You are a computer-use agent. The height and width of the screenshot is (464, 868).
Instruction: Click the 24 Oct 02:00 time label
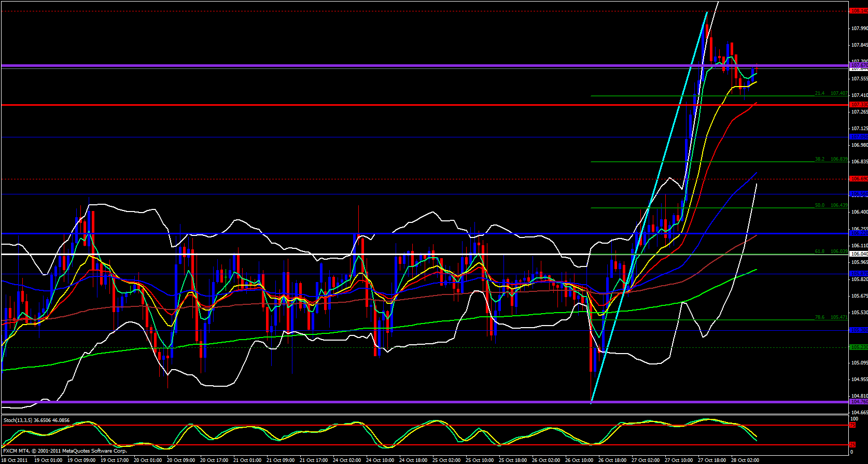pos(348,460)
